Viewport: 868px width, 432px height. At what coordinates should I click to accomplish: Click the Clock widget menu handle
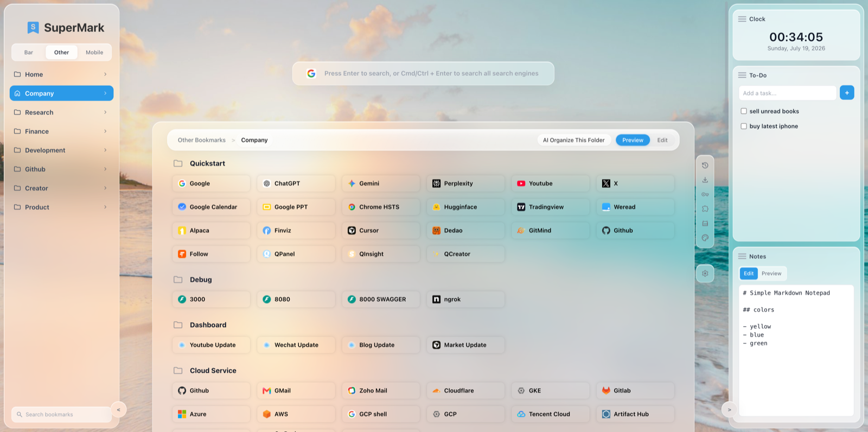click(742, 19)
